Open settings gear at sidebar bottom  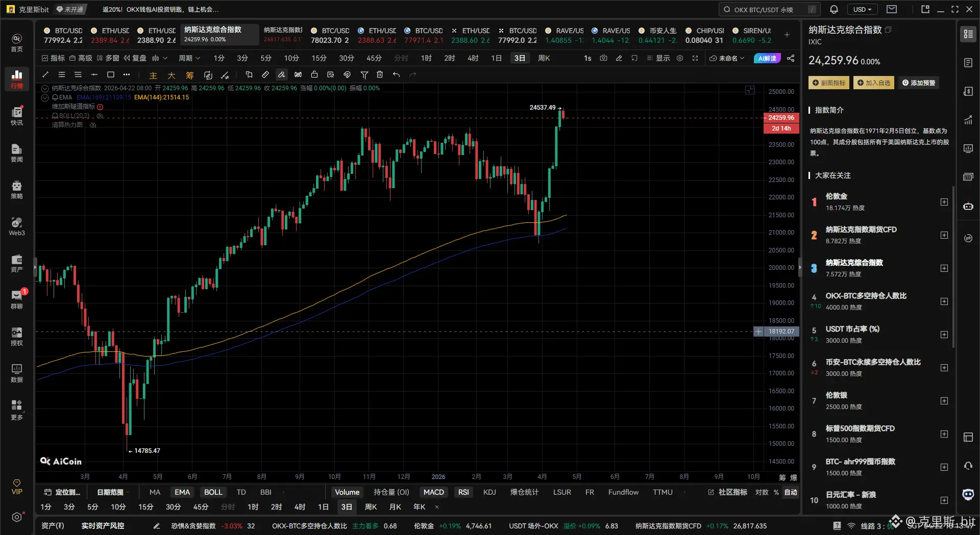17,517
